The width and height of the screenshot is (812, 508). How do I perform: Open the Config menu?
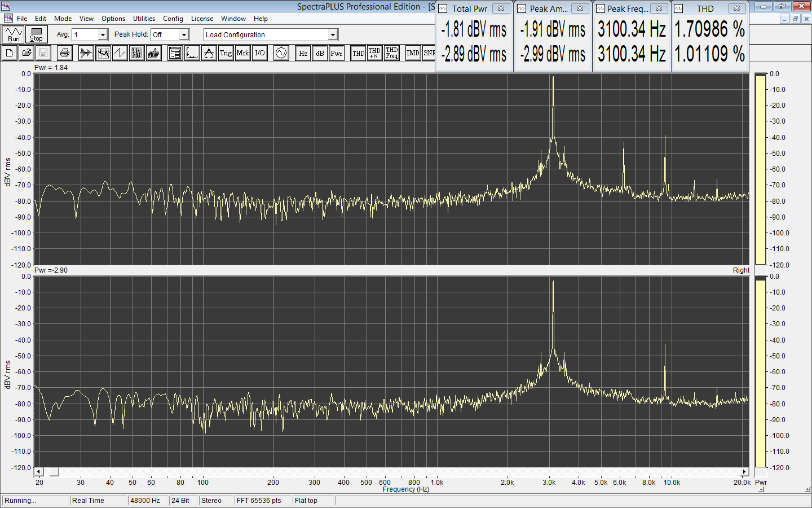[173, 19]
